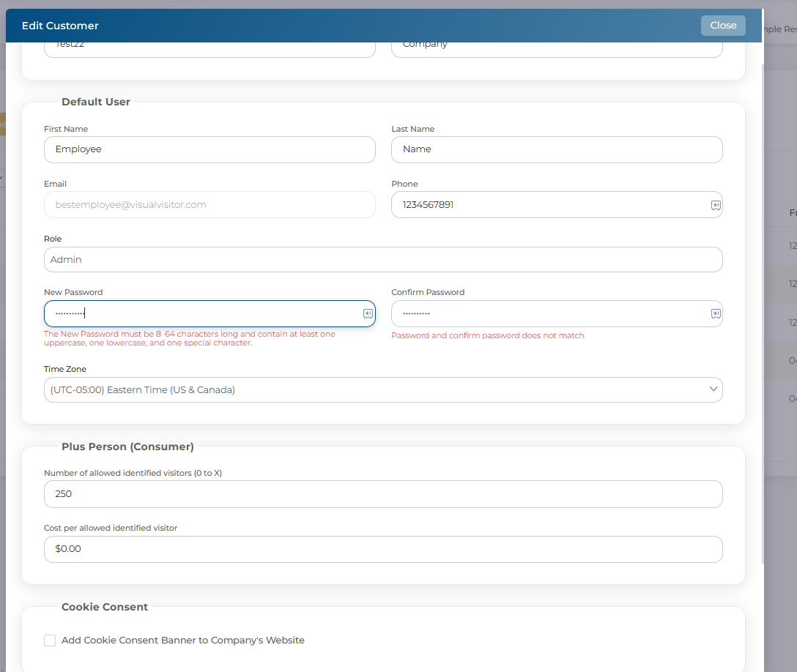Click the Edit Customer title header
Screen dimensions: 797x672
click(60, 26)
